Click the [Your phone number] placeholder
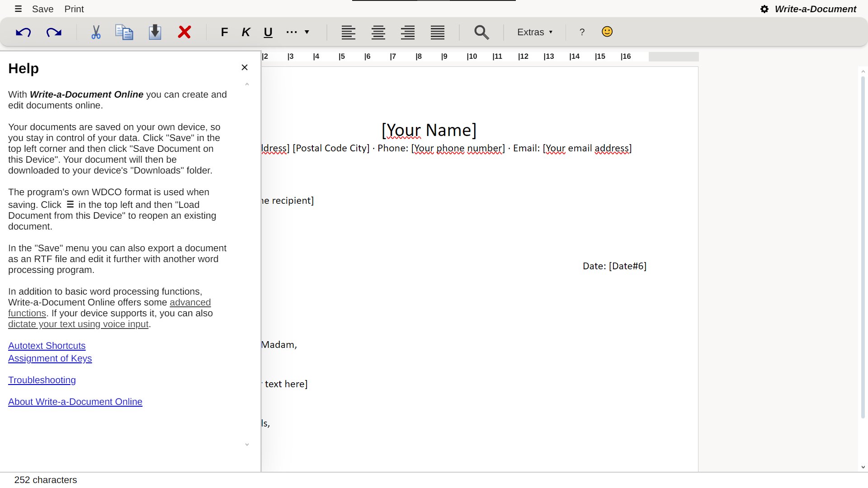 click(458, 148)
